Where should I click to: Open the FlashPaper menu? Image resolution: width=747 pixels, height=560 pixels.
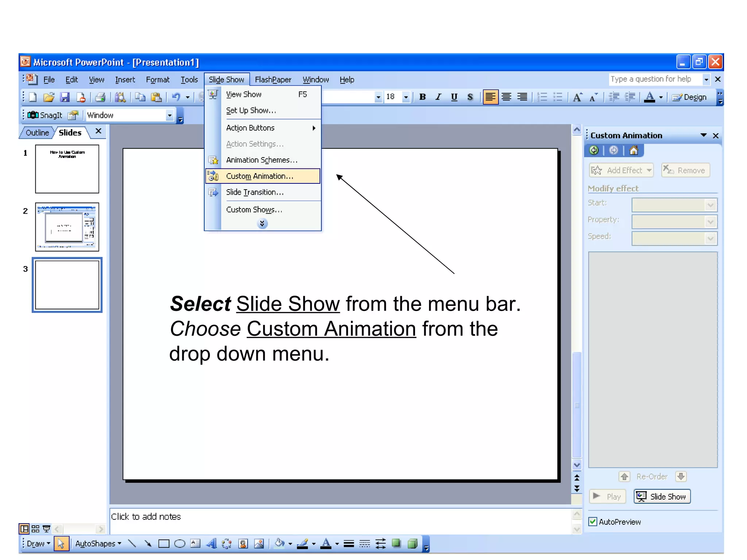[273, 79]
